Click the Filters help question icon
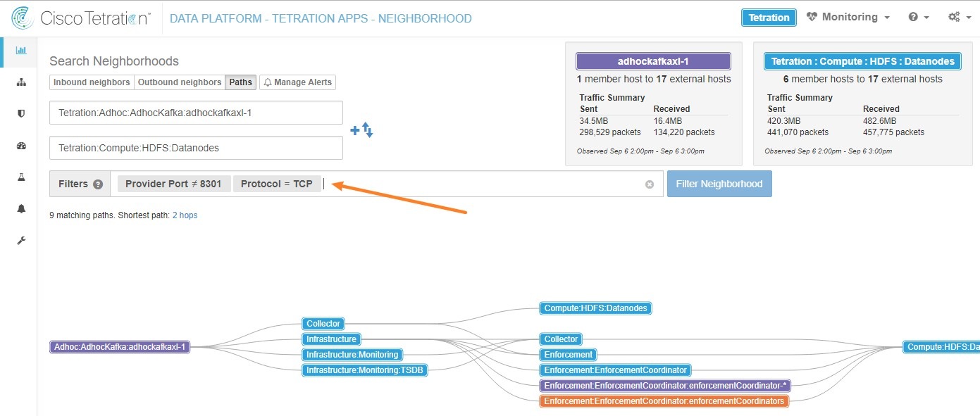 [x=98, y=184]
